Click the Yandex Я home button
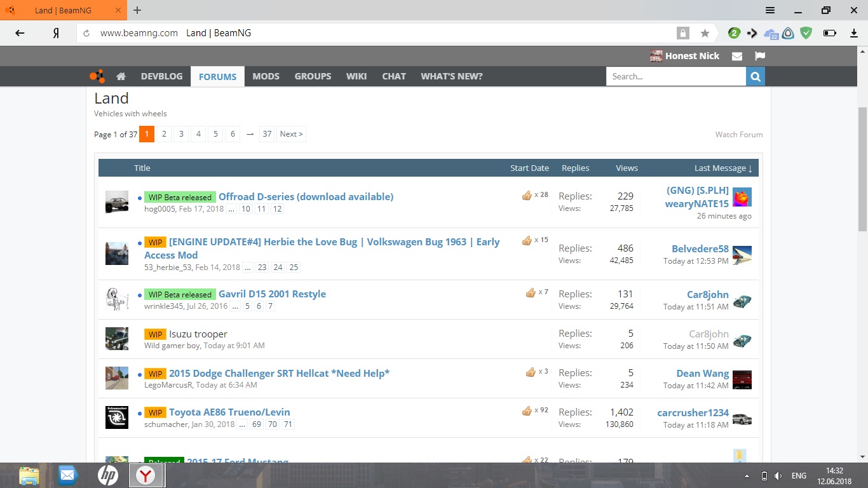Image resolution: width=868 pixels, height=488 pixels. [x=56, y=33]
